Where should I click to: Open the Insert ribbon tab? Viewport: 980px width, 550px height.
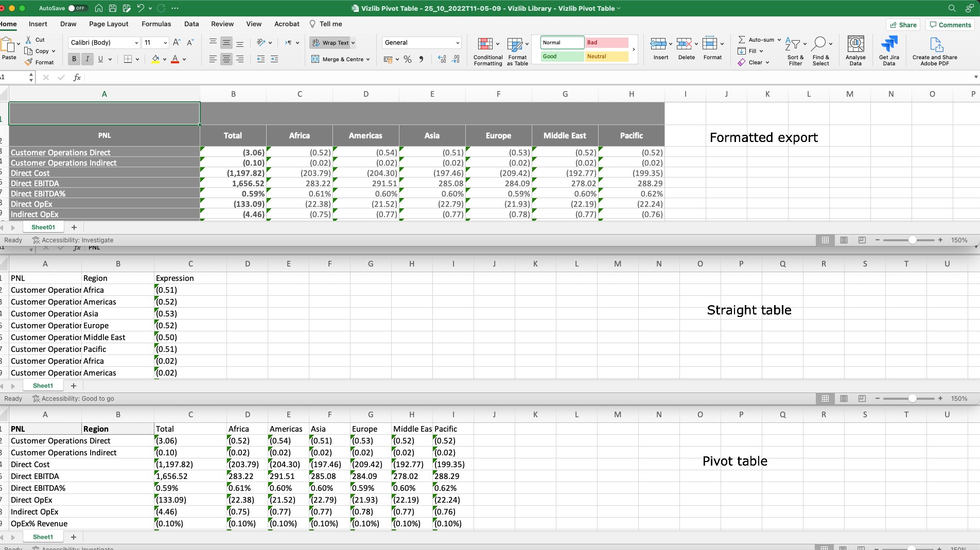click(38, 24)
